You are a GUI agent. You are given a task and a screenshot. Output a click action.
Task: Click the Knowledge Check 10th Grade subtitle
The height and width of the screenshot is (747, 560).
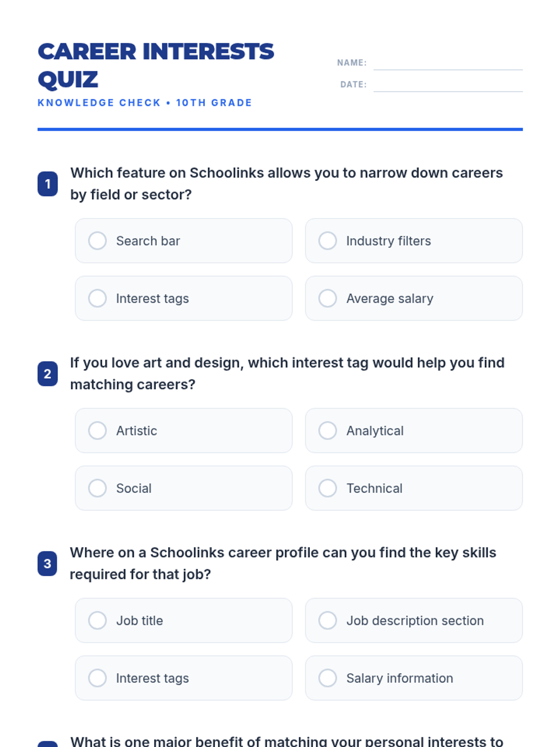(x=145, y=103)
